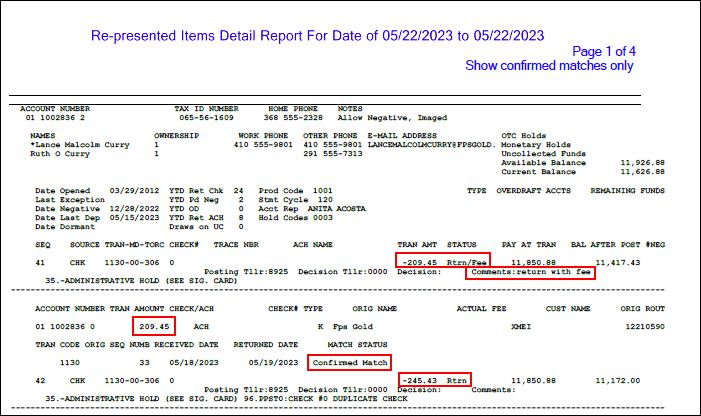The width and height of the screenshot is (701, 416).
Task: Click the OVERDRAFT ACCTS column header
Action: (533, 191)
